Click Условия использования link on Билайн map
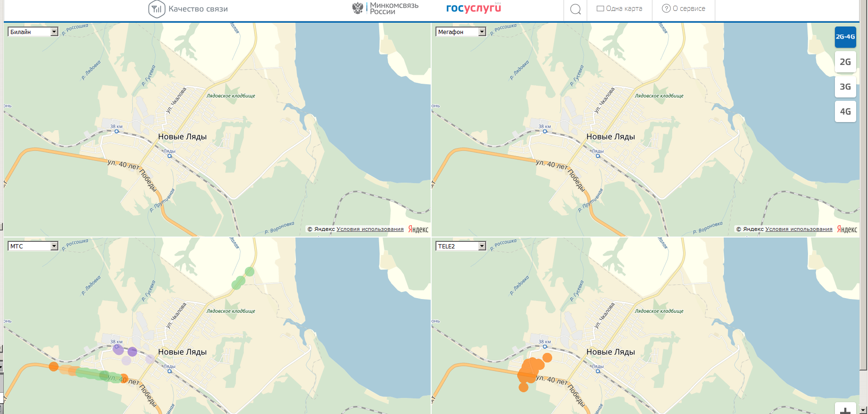Viewport: 868px width, 414px height. [370, 229]
